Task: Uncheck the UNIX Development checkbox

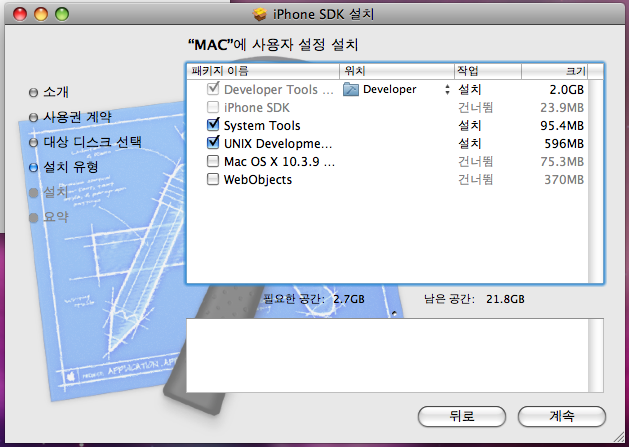Action: [213, 143]
